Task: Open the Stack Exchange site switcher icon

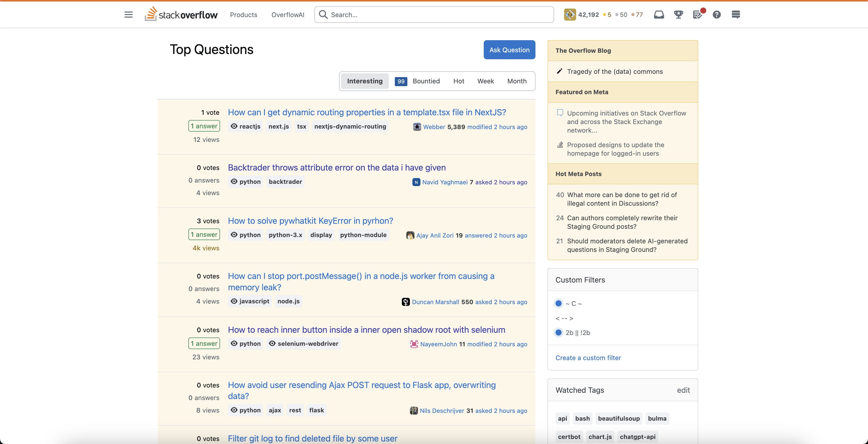Action: point(736,15)
